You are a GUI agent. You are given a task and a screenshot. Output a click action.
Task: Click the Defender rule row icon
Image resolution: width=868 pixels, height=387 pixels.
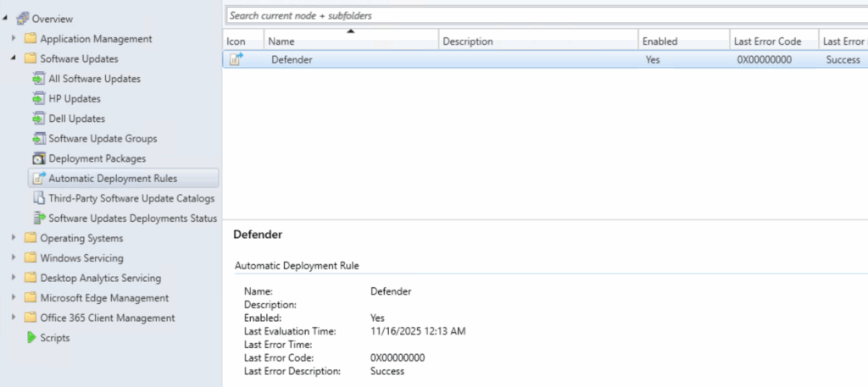click(x=236, y=60)
